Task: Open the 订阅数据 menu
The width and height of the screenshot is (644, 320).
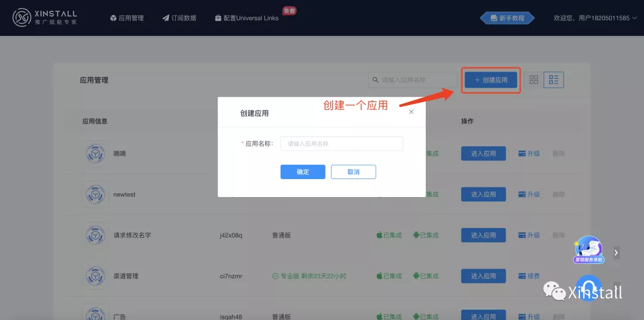Action: [179, 18]
